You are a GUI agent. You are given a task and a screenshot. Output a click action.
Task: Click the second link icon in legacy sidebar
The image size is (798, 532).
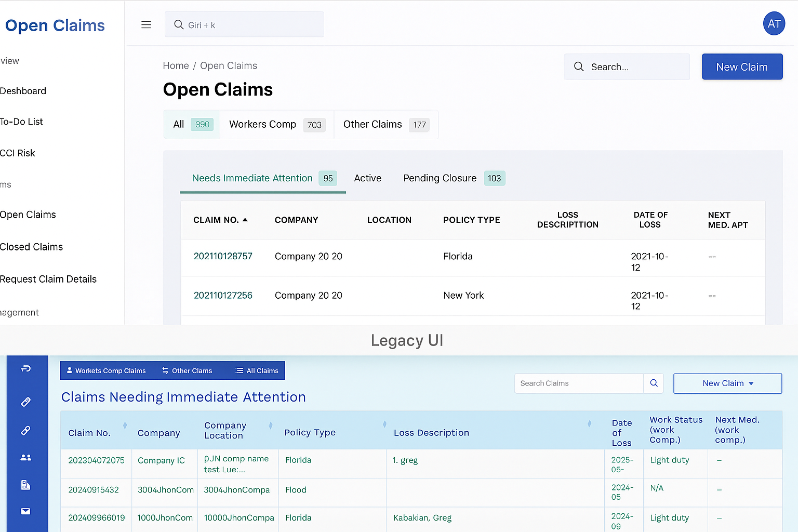click(x=25, y=431)
